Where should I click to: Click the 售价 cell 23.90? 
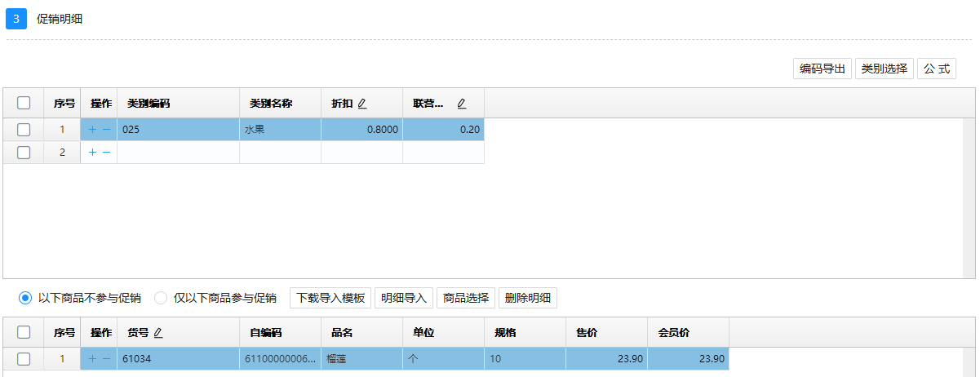tap(607, 358)
